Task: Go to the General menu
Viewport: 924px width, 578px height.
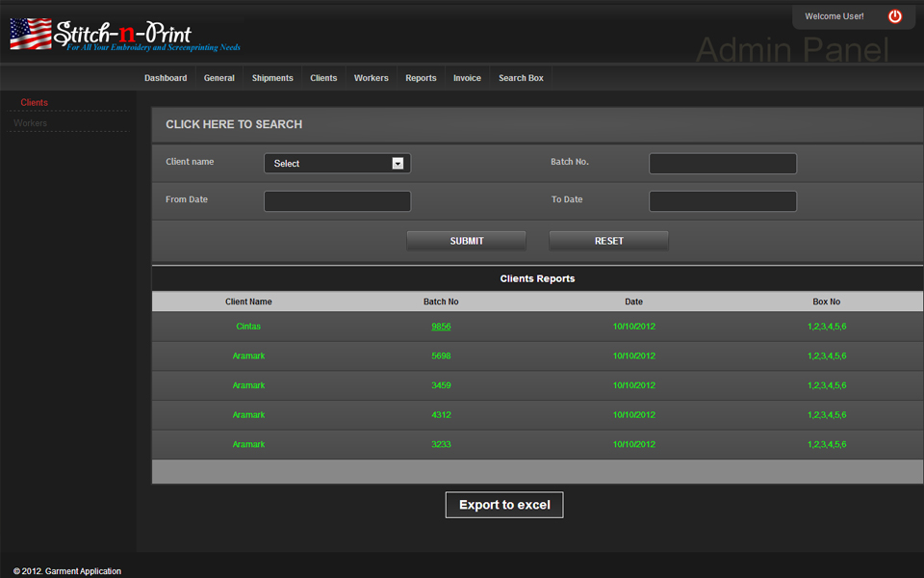Action: (218, 78)
